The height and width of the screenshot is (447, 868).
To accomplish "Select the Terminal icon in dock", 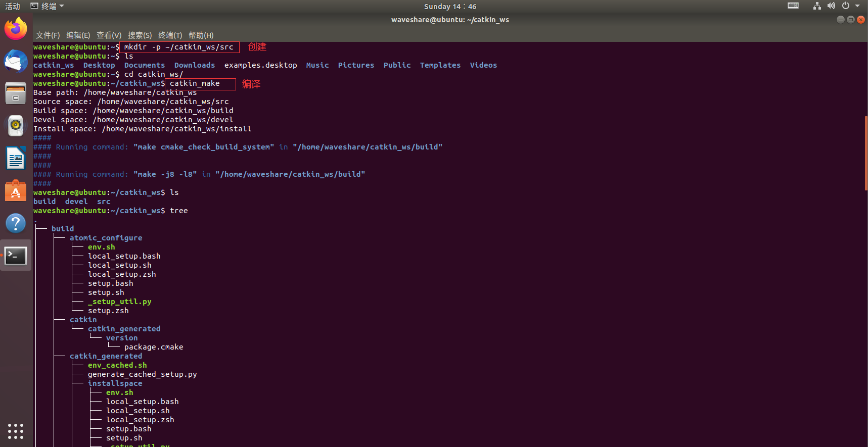I will pyautogui.click(x=16, y=256).
